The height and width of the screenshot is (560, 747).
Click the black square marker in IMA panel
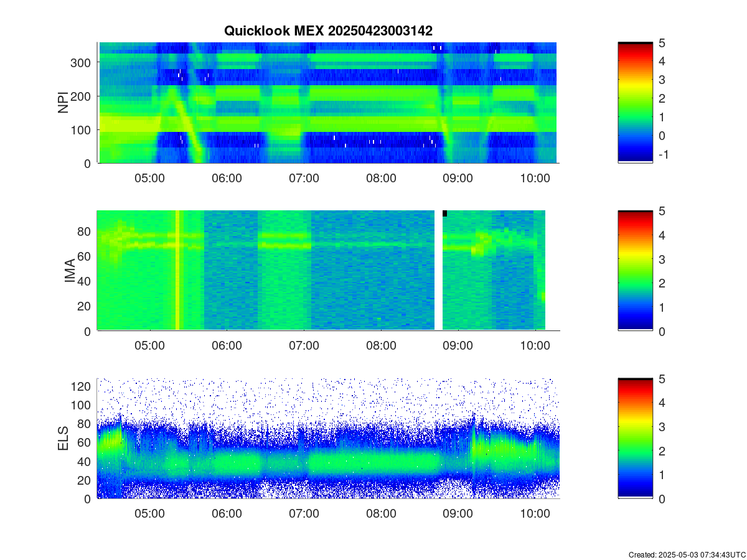[x=444, y=213]
